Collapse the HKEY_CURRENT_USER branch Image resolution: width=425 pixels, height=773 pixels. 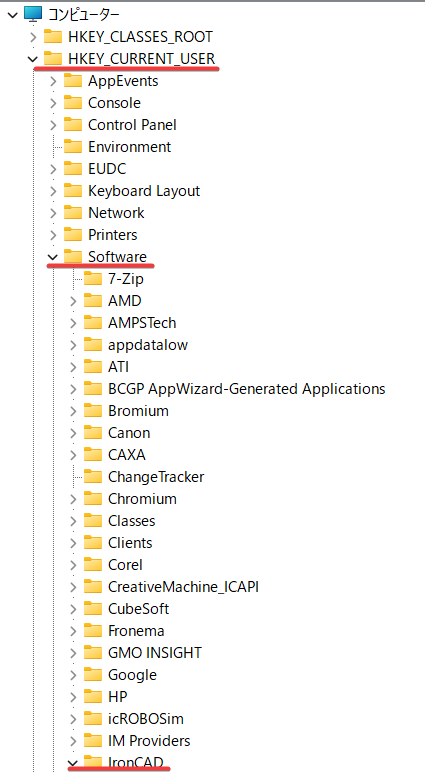click(x=33, y=59)
